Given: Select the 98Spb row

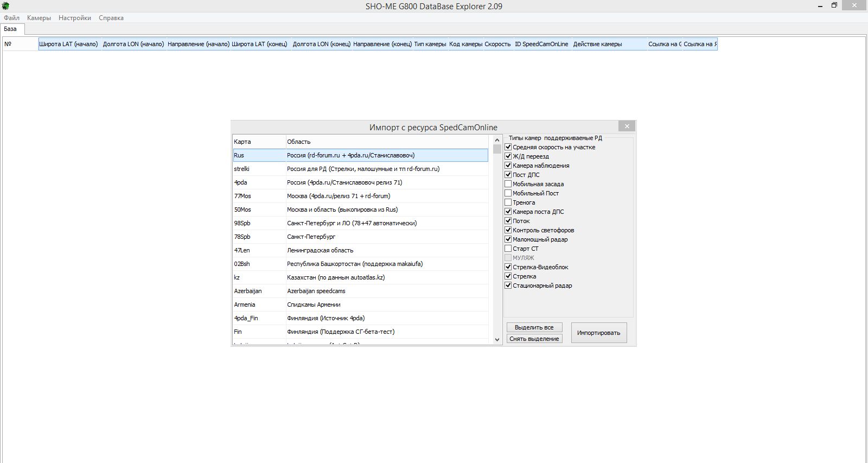Looking at the screenshot, I should 360,223.
